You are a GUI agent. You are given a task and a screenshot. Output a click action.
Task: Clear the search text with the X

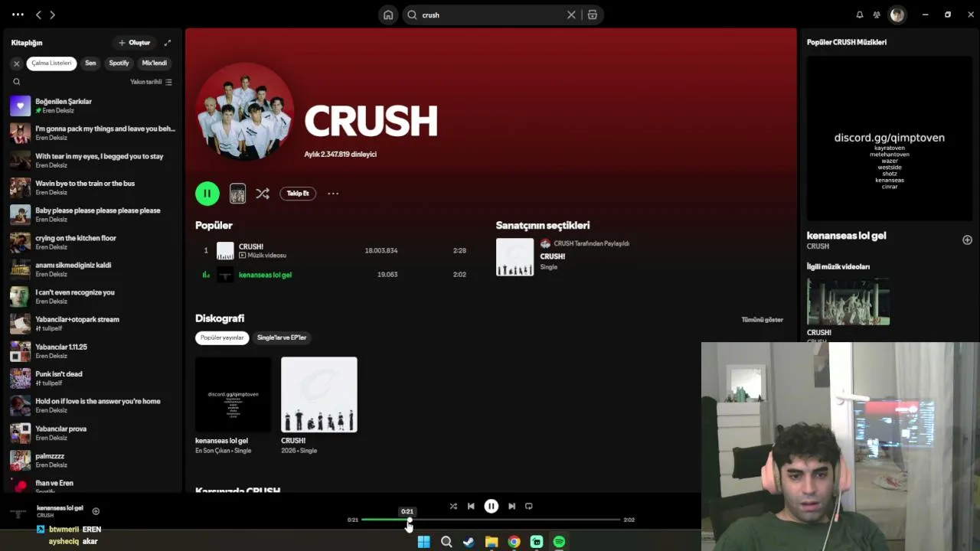click(571, 15)
